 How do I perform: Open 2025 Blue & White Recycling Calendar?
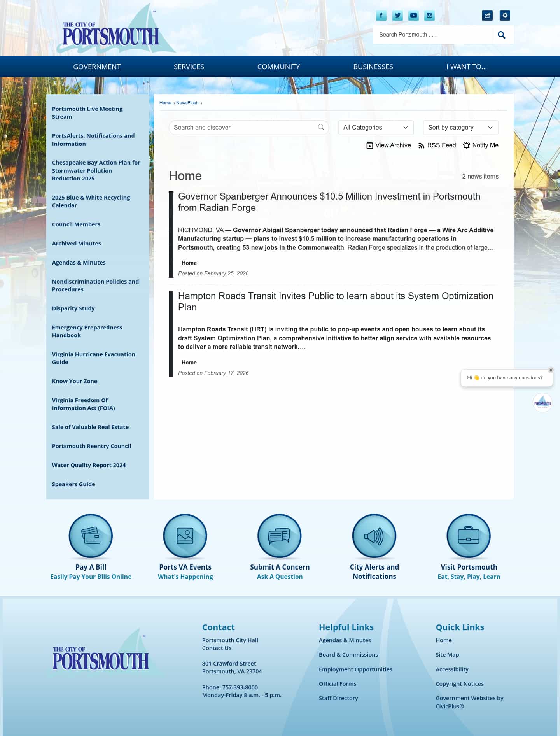(91, 202)
